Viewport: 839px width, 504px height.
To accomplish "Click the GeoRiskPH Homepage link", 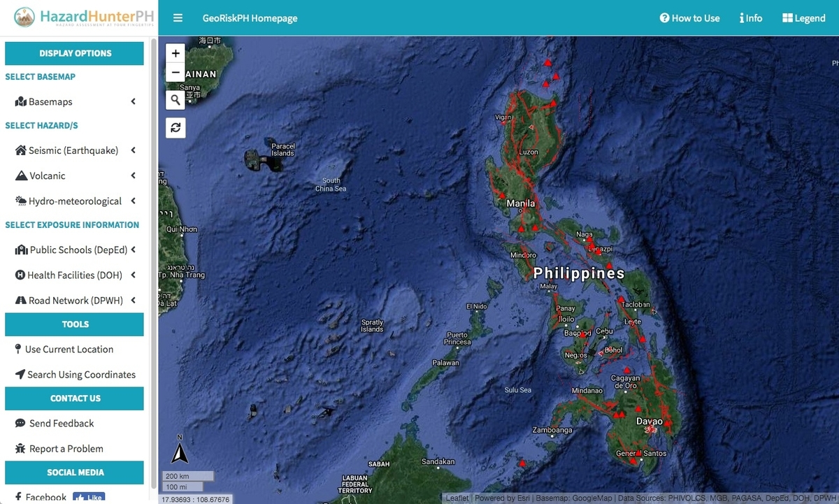I will click(x=249, y=17).
